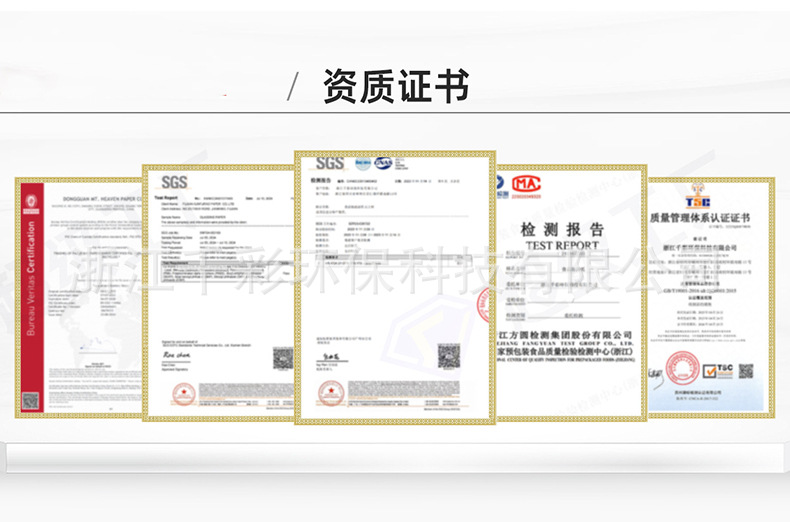
Task: Click the red CMA logo on the test report
Action: coord(526,184)
